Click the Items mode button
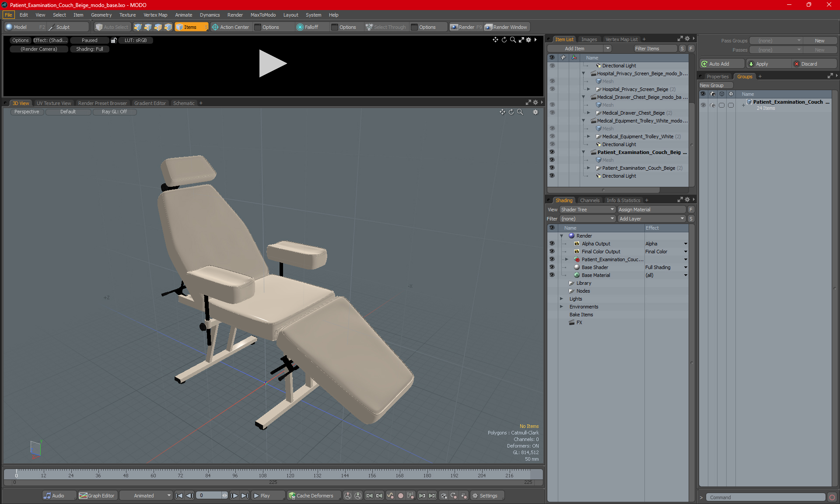This screenshot has height=504, width=840. pos(191,27)
